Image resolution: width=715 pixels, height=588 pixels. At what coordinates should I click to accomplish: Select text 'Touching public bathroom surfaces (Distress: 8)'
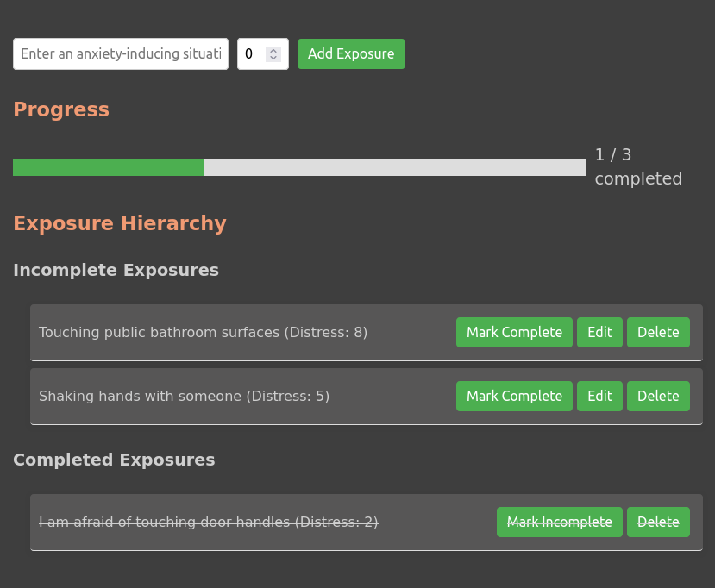pos(203,332)
